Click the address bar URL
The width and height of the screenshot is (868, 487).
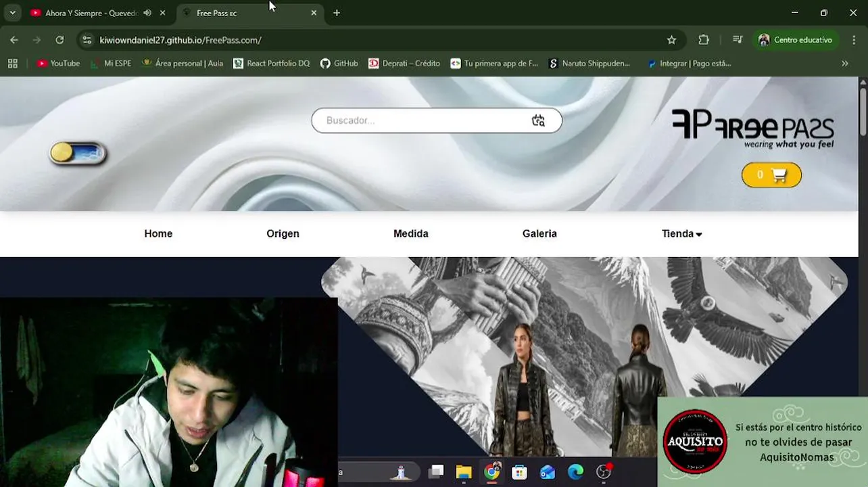tap(180, 40)
